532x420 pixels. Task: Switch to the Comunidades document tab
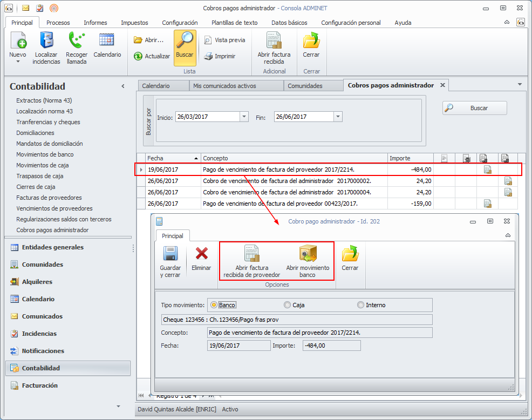point(313,85)
